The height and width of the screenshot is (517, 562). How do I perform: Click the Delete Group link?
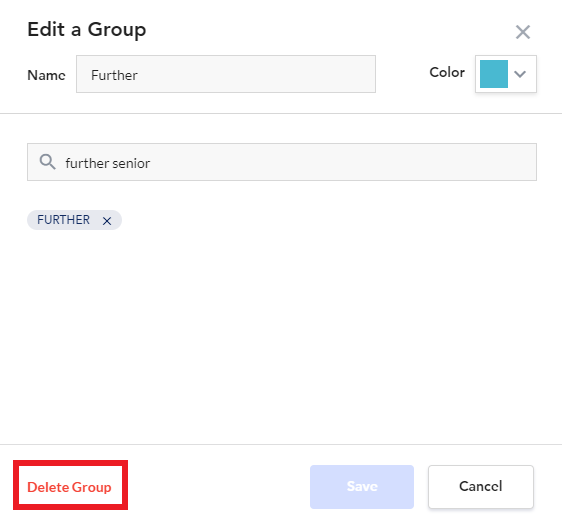click(70, 487)
